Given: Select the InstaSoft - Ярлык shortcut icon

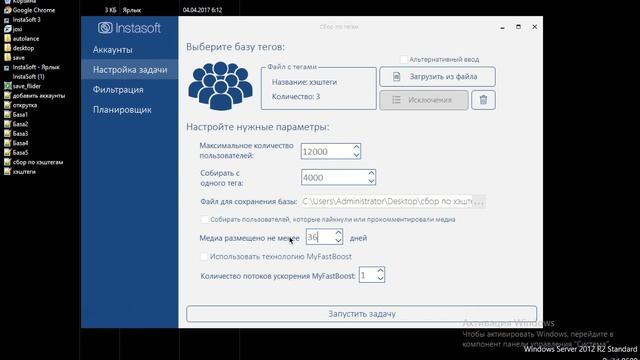Looking at the screenshot, I should coord(7,67).
